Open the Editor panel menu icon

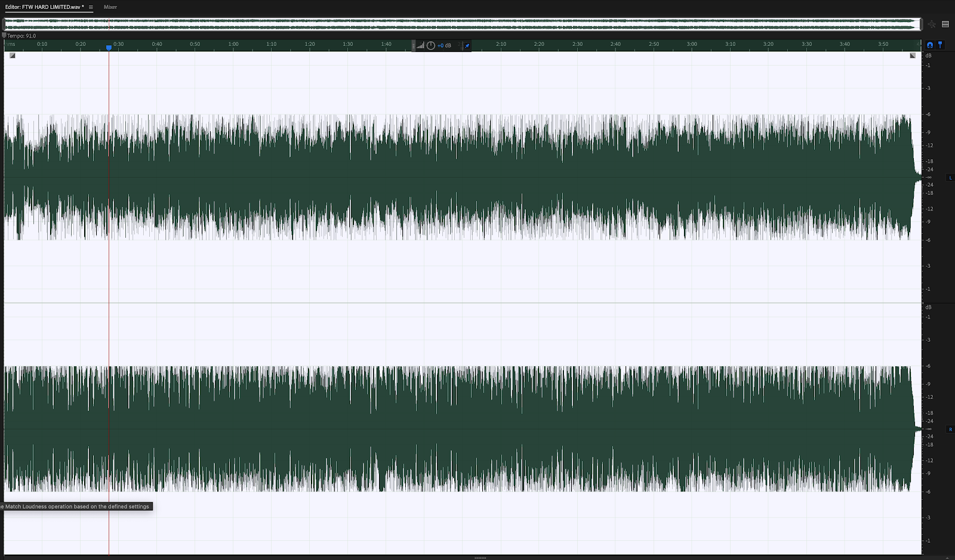pyautogui.click(x=91, y=7)
